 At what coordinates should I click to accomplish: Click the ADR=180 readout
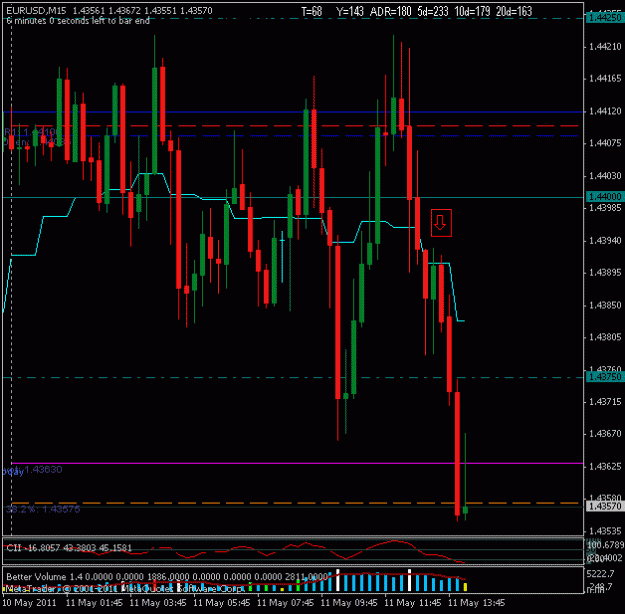click(391, 12)
